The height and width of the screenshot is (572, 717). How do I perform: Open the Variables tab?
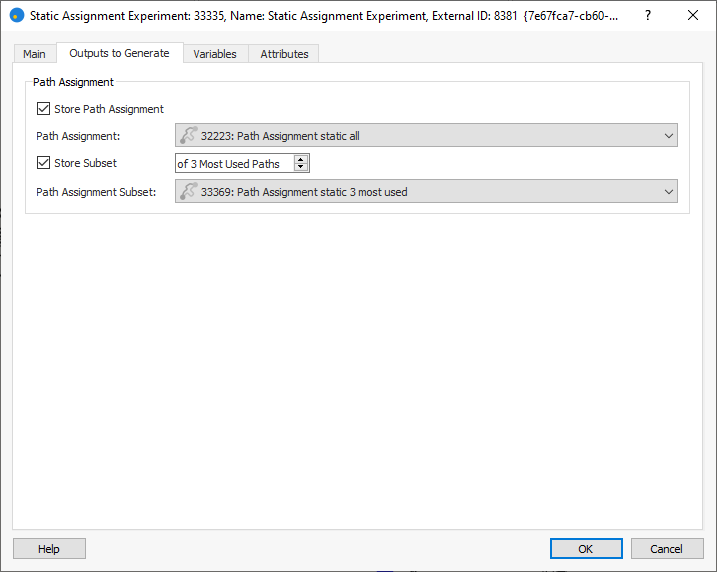click(215, 54)
